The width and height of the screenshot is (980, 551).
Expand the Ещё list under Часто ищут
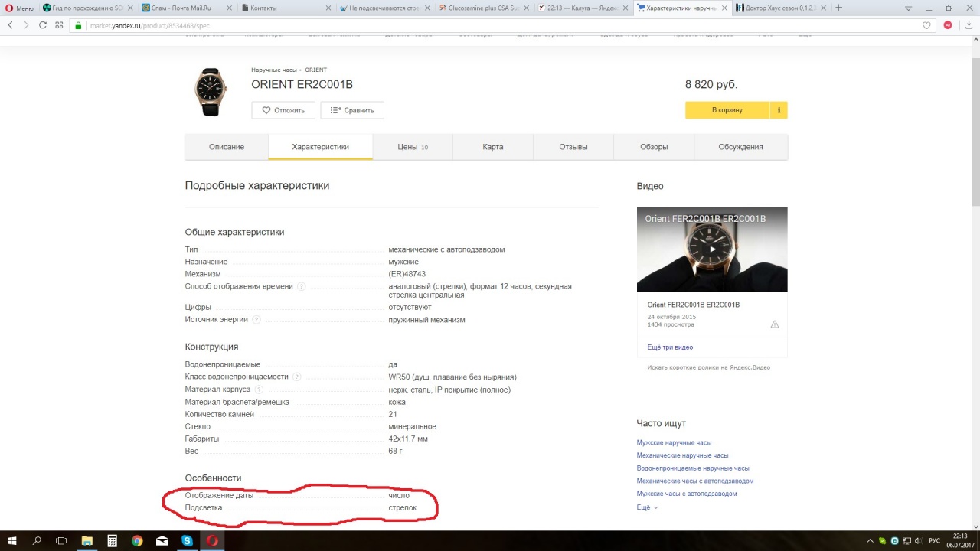[x=647, y=507]
